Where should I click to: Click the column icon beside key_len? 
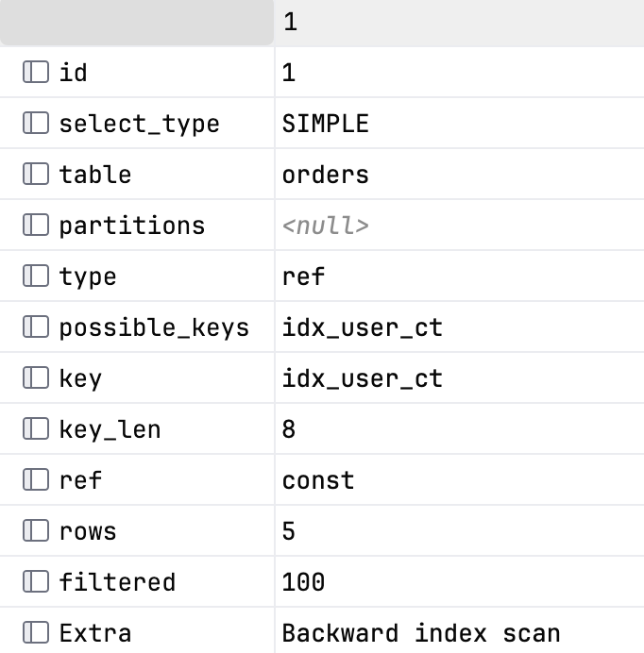(x=36, y=428)
